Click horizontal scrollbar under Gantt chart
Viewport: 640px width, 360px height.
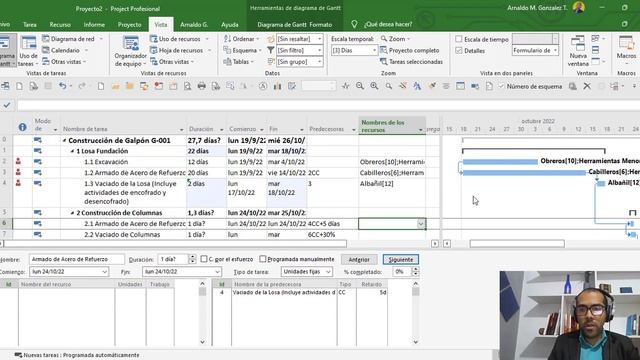517,244
